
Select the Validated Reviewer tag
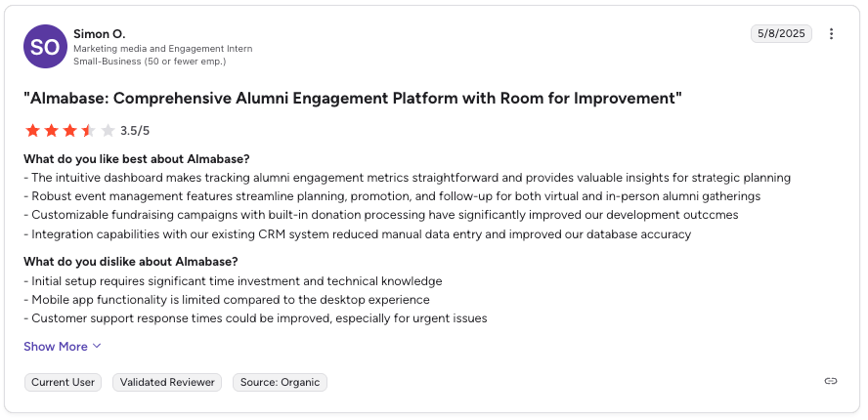click(x=167, y=382)
